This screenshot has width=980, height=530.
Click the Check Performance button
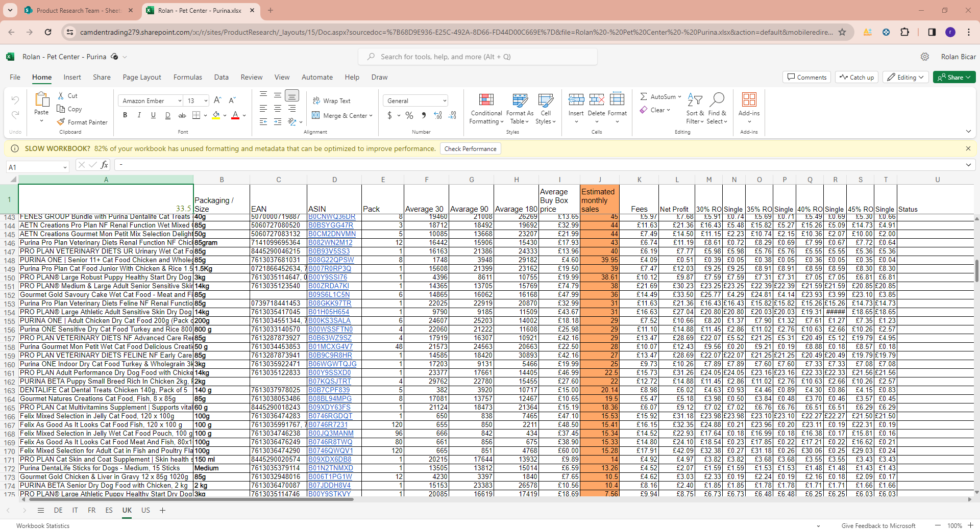pyautogui.click(x=470, y=149)
